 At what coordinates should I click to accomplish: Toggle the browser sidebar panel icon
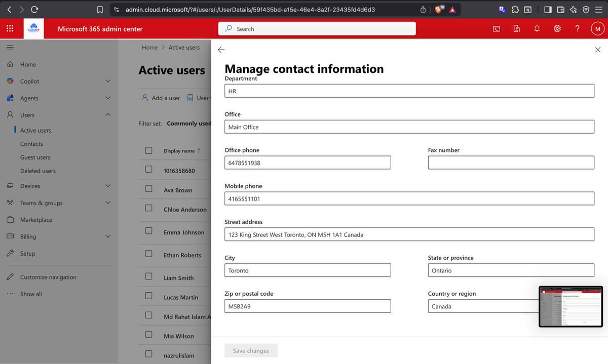click(x=548, y=9)
